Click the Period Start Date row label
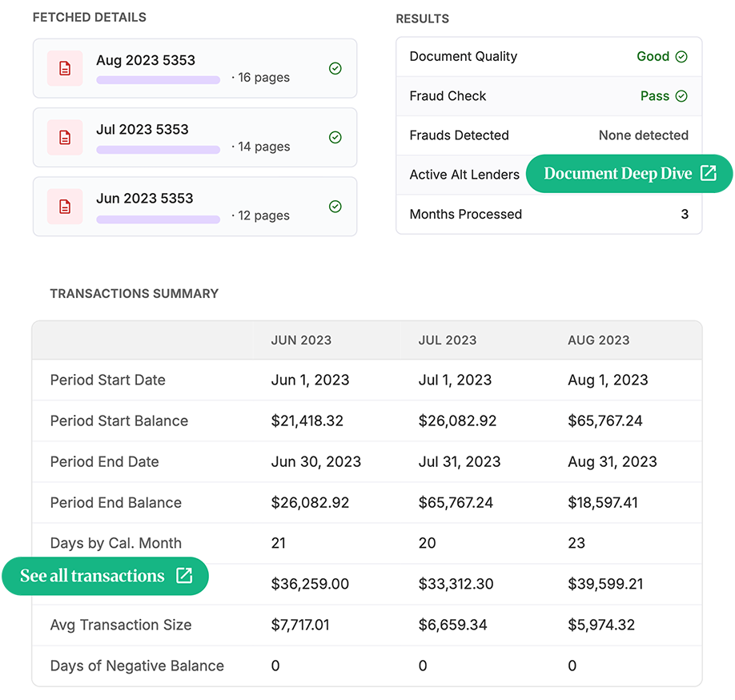Image resolution: width=735 pixels, height=700 pixels. click(108, 380)
